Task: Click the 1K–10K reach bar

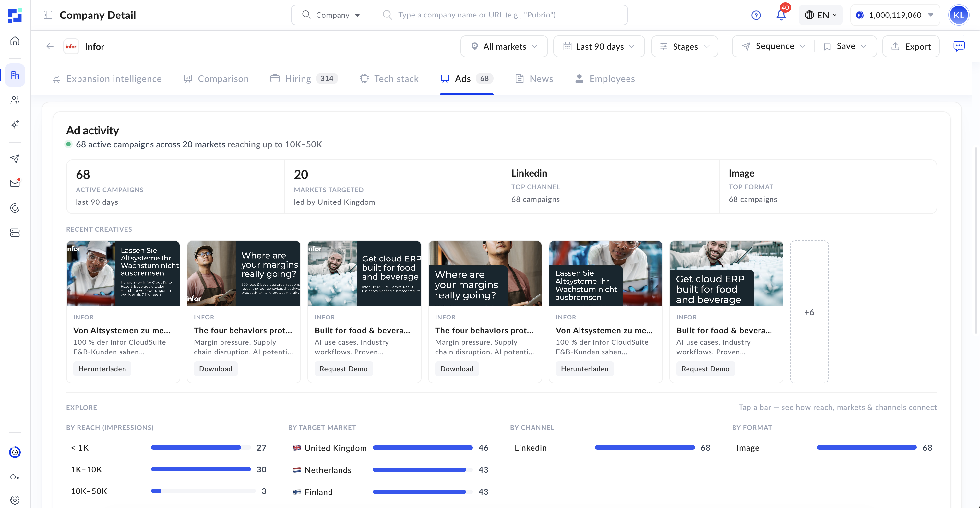Action: (201, 469)
